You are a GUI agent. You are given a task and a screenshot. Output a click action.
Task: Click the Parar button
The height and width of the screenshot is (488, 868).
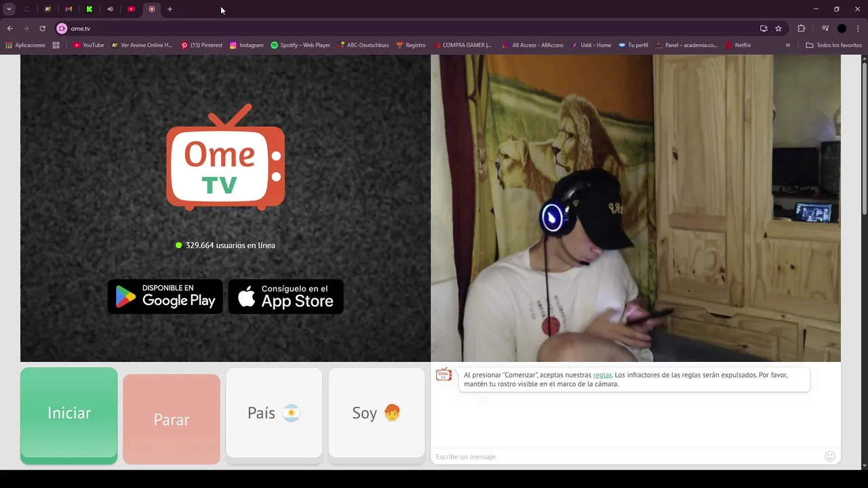point(172,420)
